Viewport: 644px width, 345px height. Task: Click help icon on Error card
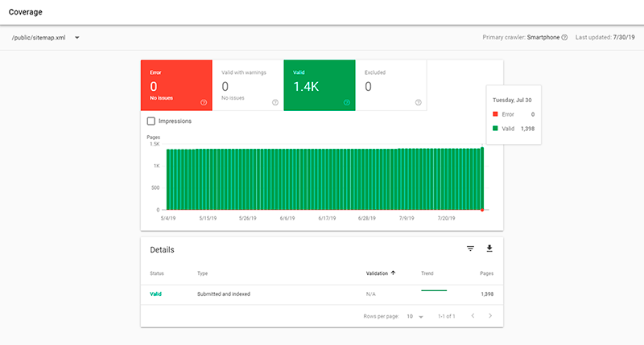(204, 102)
